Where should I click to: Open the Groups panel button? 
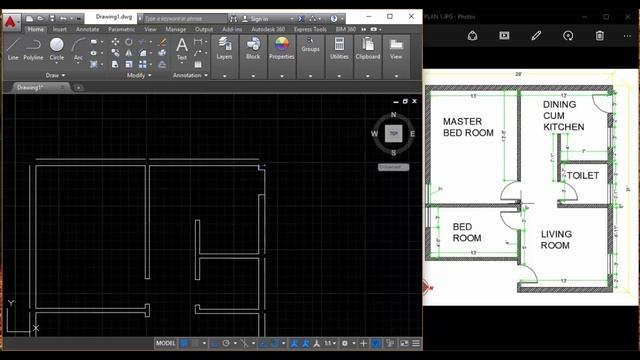pos(310,45)
